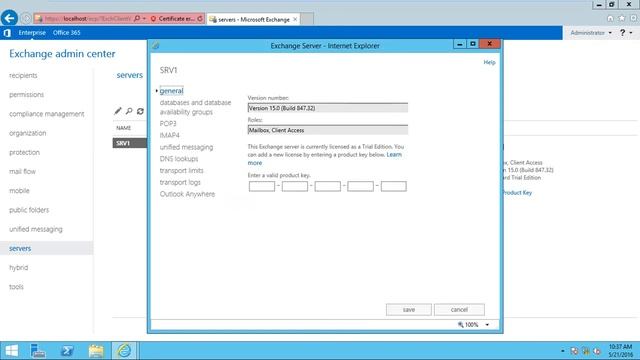
Task: Click Help link in dialog
Action: (489, 62)
